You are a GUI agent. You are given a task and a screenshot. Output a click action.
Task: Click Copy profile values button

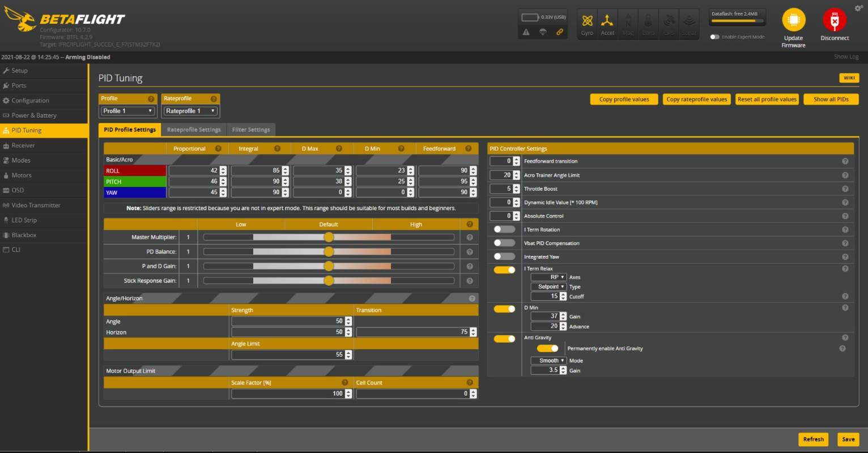(x=624, y=99)
